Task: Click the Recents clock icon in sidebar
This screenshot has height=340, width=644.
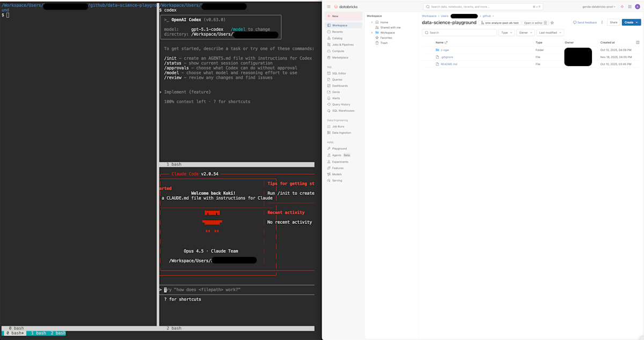Action: [x=329, y=32]
